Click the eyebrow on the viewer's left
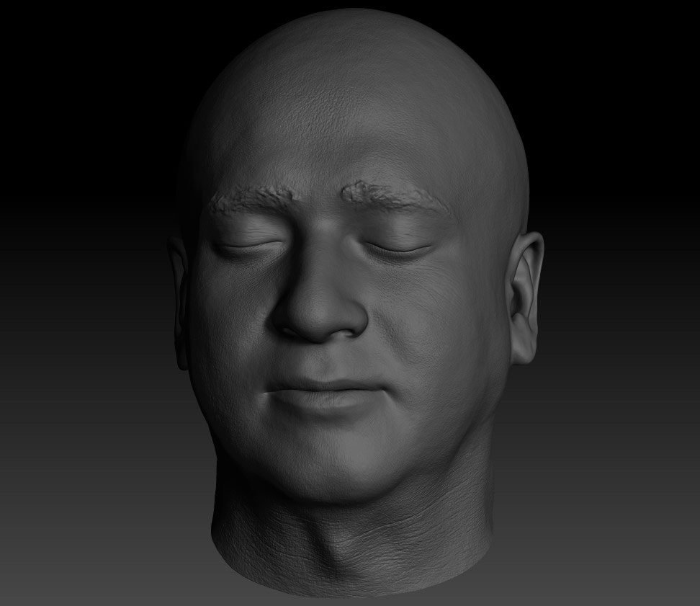Image resolution: width=700 pixels, height=606 pixels. pyautogui.click(x=253, y=198)
